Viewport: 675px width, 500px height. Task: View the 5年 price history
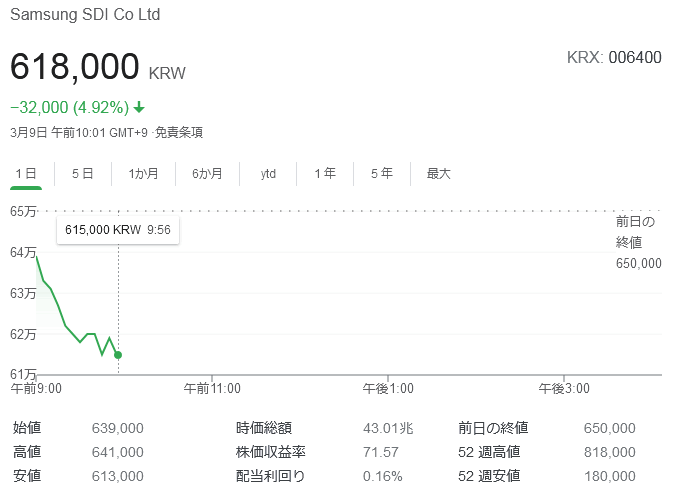pyautogui.click(x=381, y=174)
